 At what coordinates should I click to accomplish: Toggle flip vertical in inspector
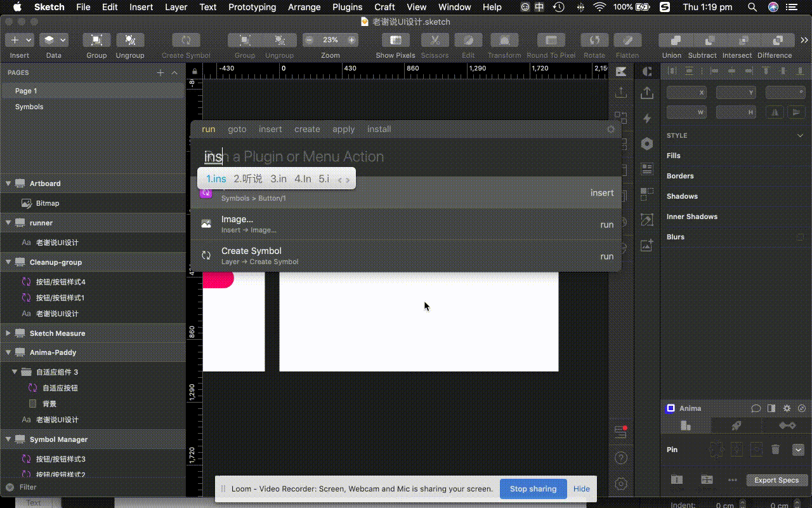tap(796, 112)
